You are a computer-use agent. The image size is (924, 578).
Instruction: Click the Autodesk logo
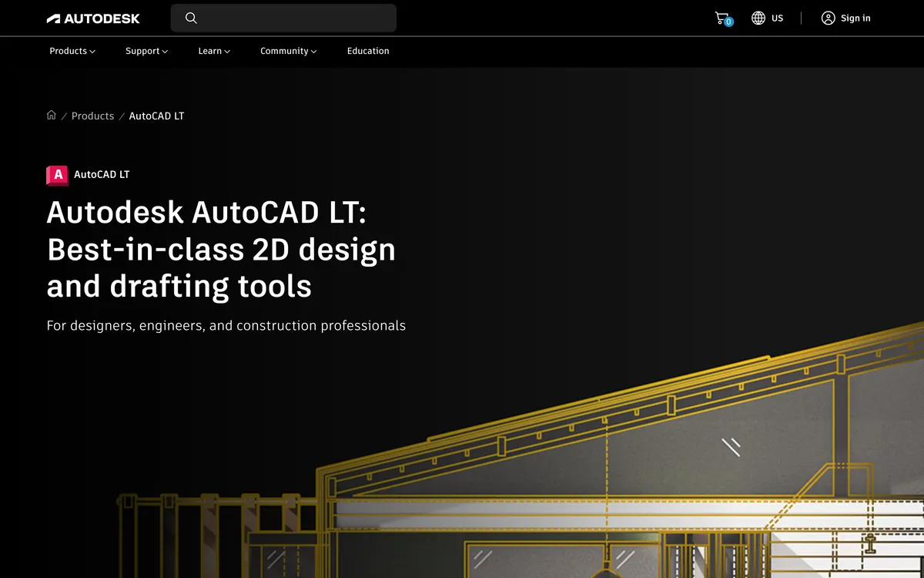(x=93, y=18)
